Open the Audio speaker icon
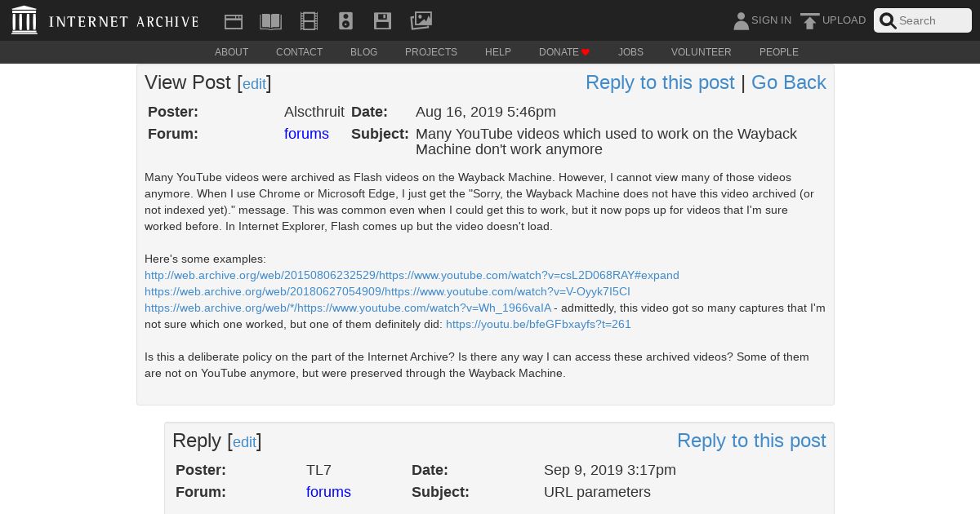 tap(345, 21)
